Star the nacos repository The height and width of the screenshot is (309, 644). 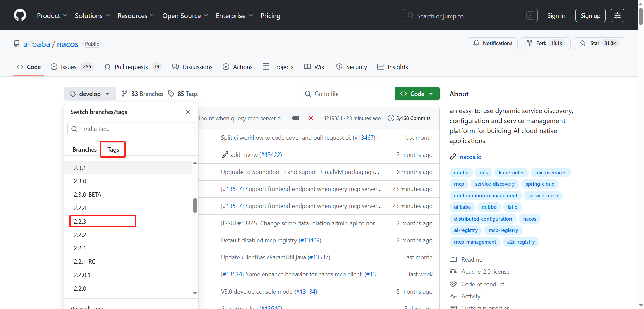pos(599,43)
